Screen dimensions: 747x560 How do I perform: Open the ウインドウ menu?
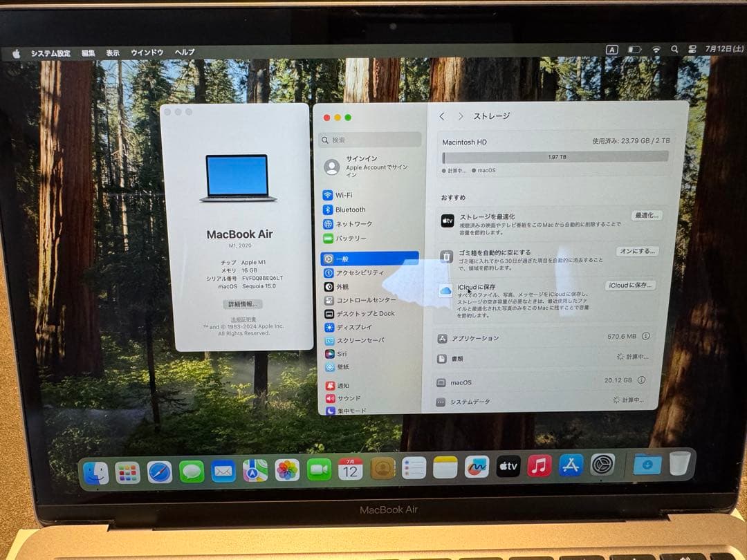[x=146, y=52]
